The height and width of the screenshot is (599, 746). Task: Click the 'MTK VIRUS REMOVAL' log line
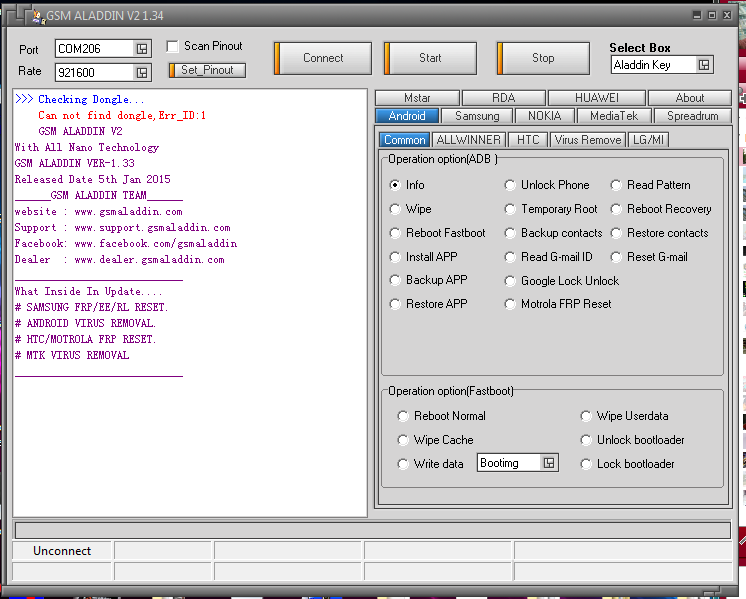[x=72, y=355]
